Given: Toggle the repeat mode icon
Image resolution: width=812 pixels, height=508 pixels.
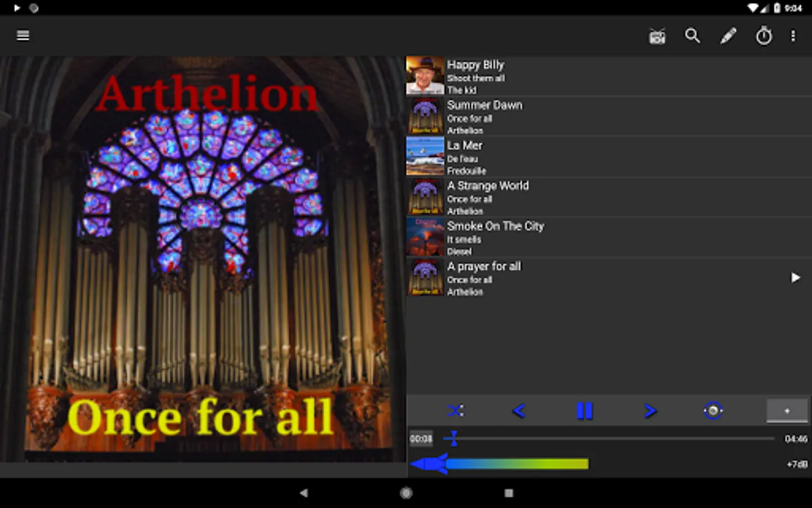Looking at the screenshot, I should [x=713, y=410].
